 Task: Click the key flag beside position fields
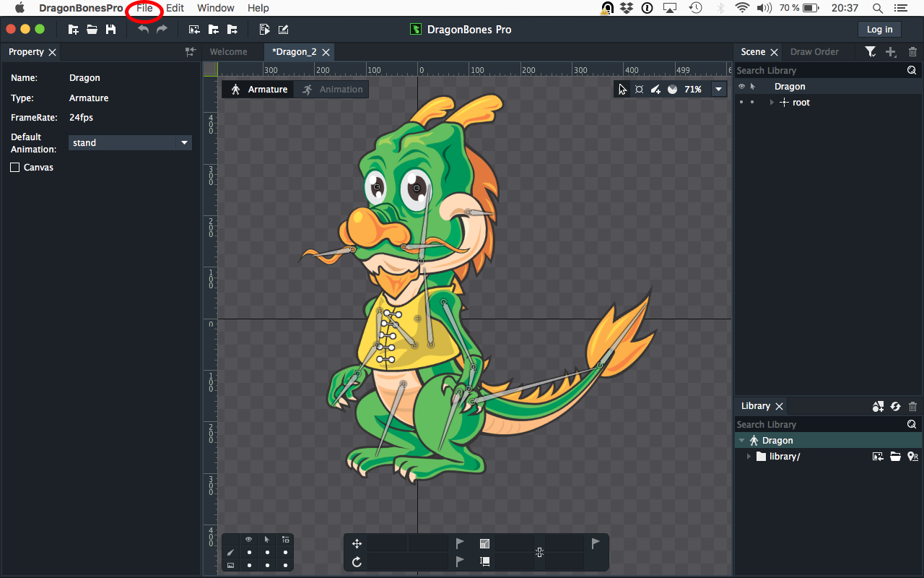point(460,543)
